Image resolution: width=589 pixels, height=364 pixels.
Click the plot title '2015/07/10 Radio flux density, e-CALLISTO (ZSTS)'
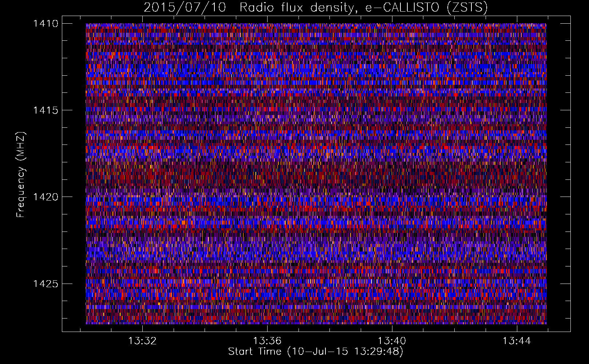[x=316, y=8]
